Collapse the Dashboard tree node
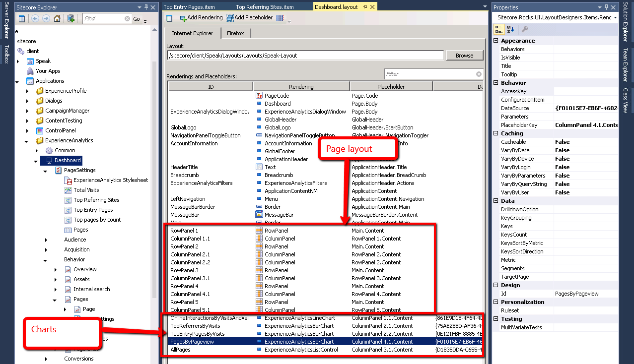Screen dimensions: 634x364 36,161
